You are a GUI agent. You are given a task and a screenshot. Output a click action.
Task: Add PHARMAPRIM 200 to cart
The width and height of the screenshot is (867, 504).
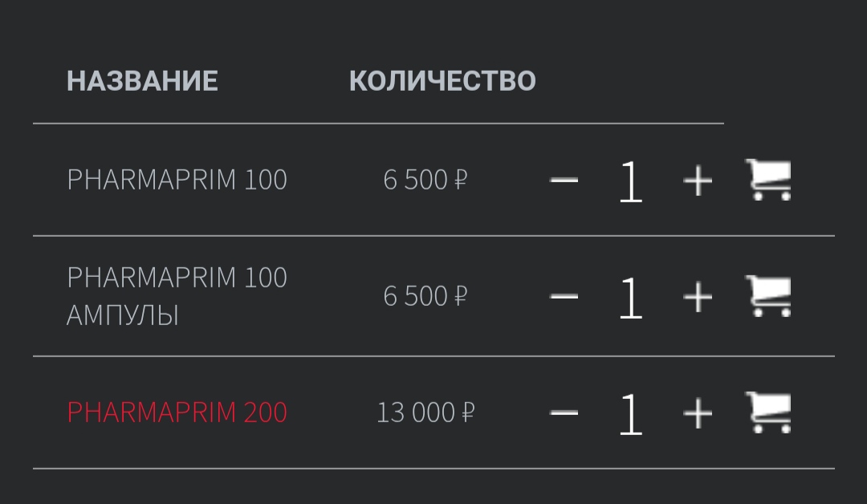pyautogui.click(x=768, y=413)
